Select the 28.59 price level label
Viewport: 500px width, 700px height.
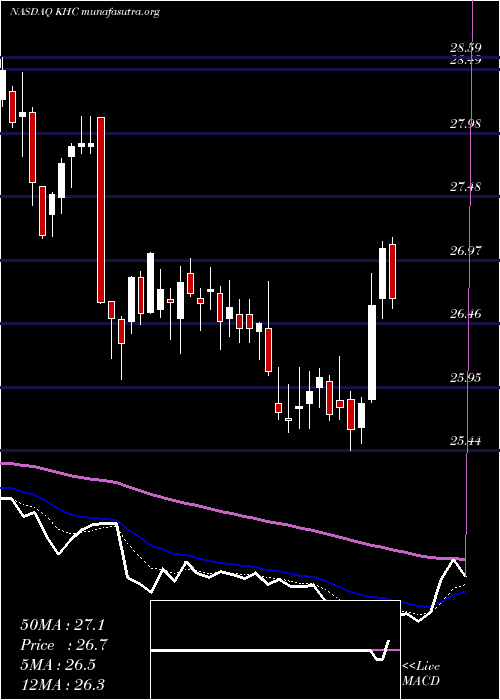465,48
